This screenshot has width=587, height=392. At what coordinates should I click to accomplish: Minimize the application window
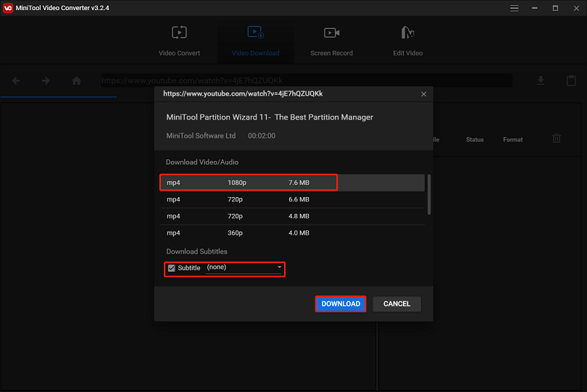click(x=535, y=8)
